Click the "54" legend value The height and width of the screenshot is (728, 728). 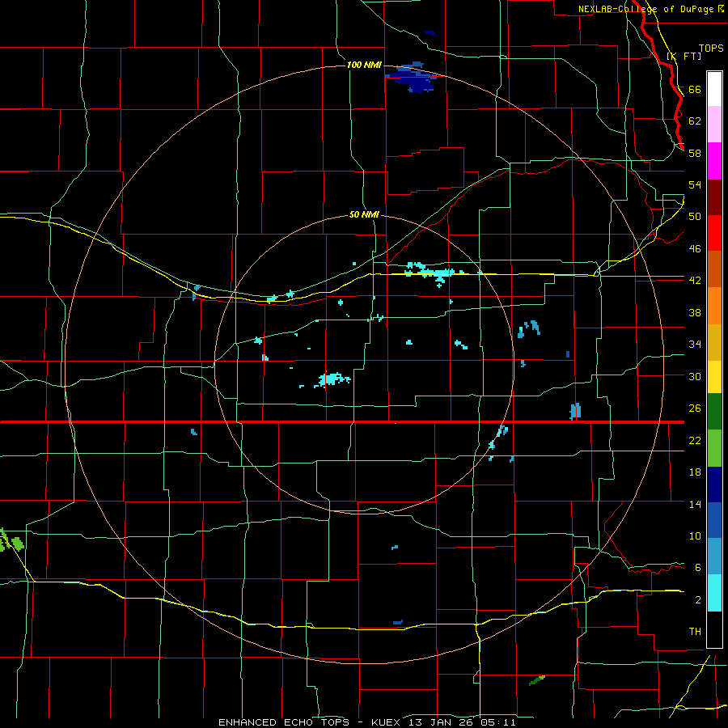click(695, 184)
